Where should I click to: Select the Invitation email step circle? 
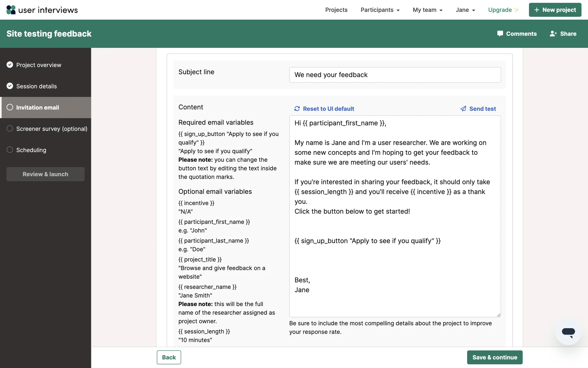pyautogui.click(x=10, y=107)
